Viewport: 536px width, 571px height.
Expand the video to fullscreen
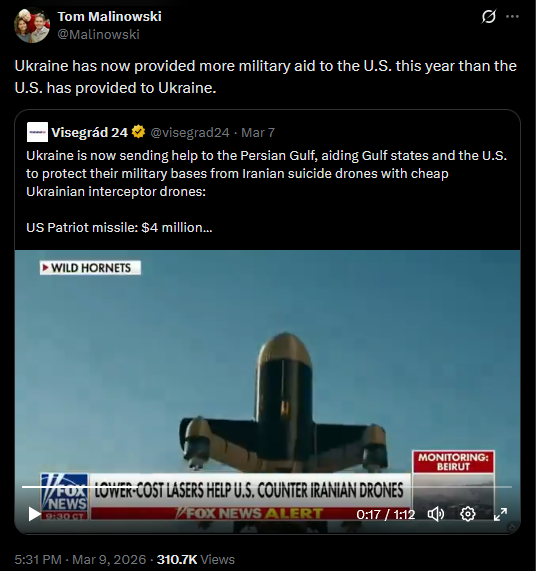coord(500,514)
